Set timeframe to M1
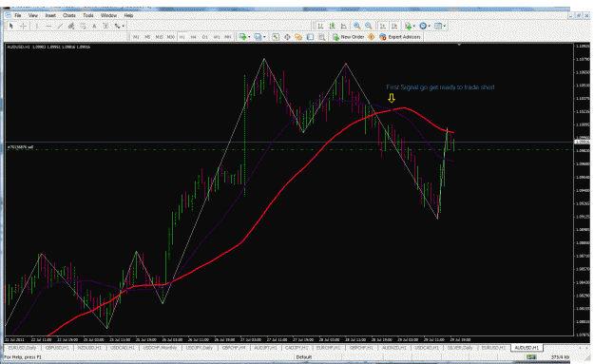The width and height of the screenshot is (594, 364). pyautogui.click(x=136, y=37)
